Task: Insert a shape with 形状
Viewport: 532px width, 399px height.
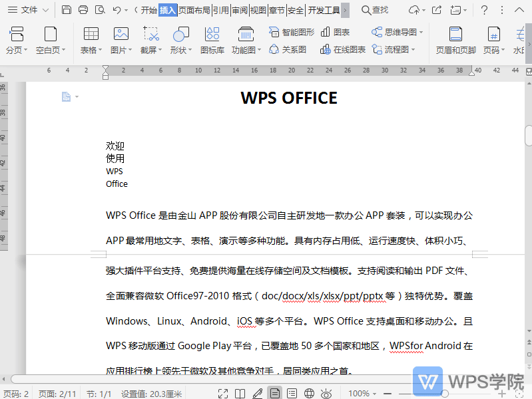Action: pyautogui.click(x=181, y=41)
